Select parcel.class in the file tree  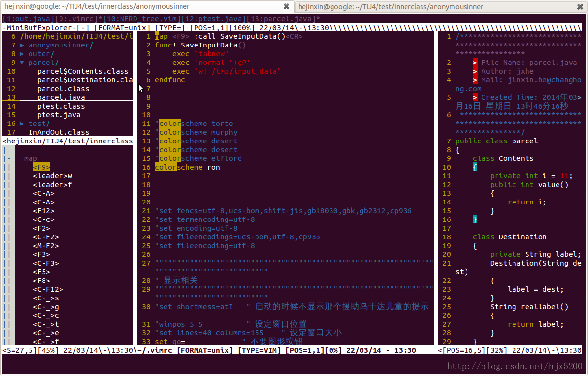63,89
